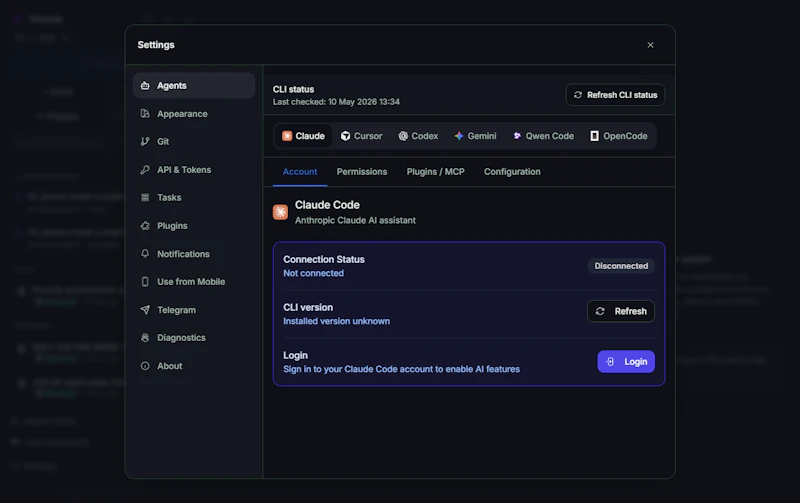
Task: Click the Disconnected status badge
Action: click(x=621, y=266)
